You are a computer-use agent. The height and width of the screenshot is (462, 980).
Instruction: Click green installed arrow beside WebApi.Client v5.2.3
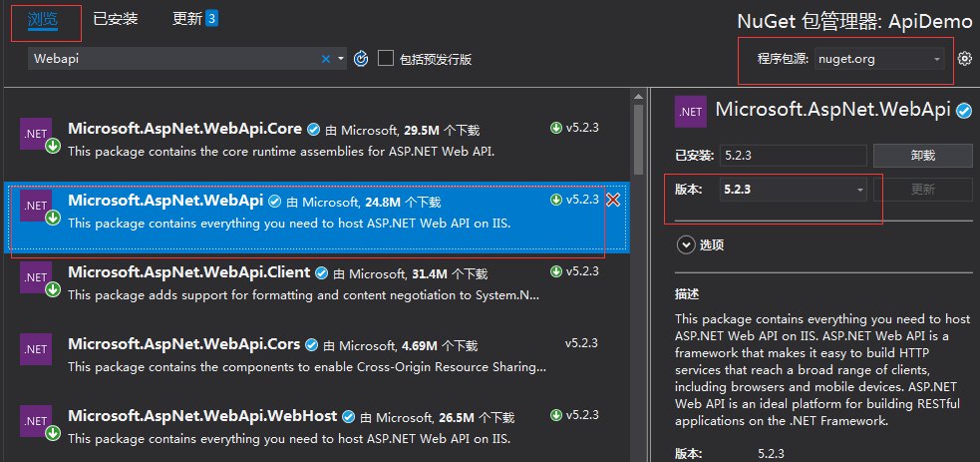(556, 271)
